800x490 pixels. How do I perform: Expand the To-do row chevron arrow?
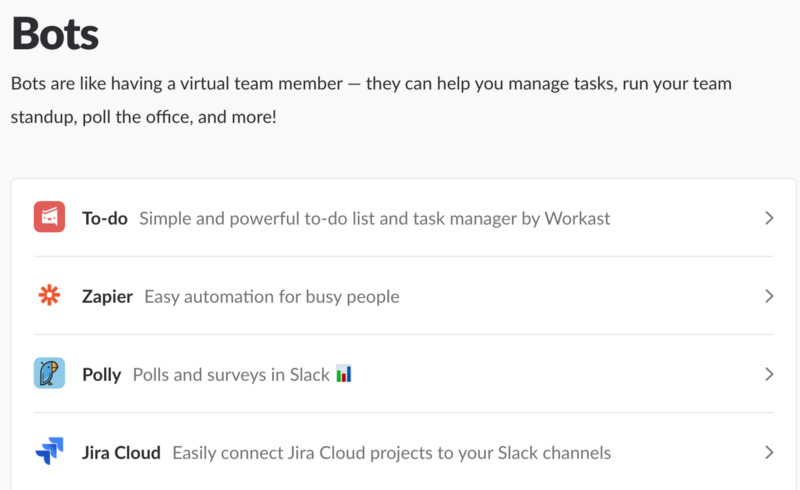(x=769, y=218)
